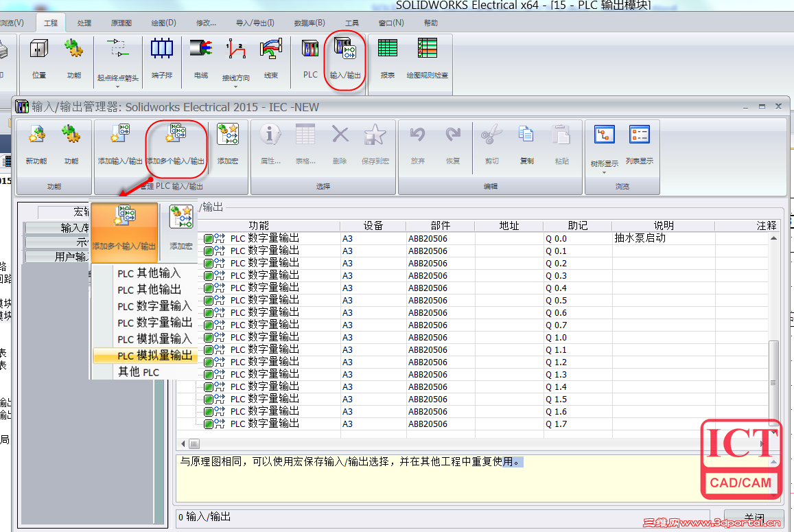Click 保存到宏 star icon
794x532 pixels.
pos(375,144)
